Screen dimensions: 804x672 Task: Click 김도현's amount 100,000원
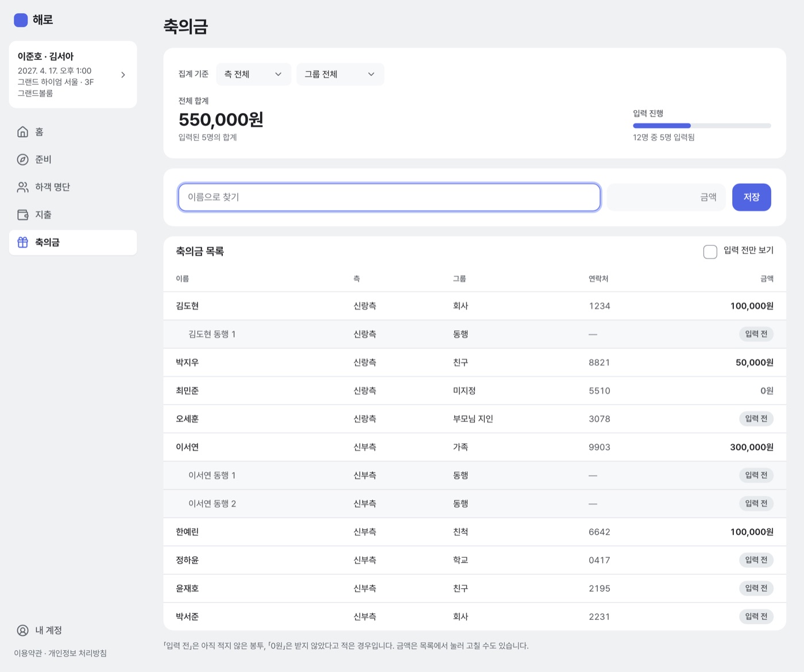pyautogui.click(x=752, y=306)
